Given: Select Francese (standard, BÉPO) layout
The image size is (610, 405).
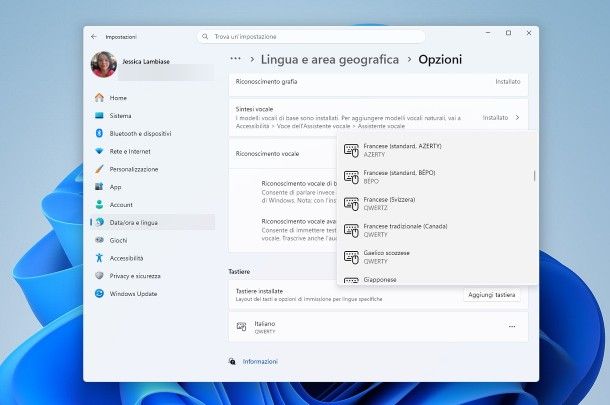Looking at the screenshot, I should (438, 177).
